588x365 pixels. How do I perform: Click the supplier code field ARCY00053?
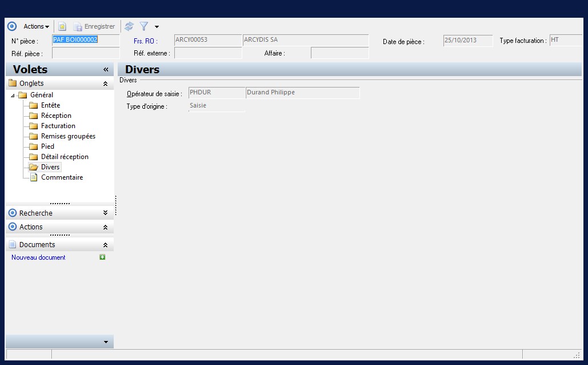pos(208,40)
